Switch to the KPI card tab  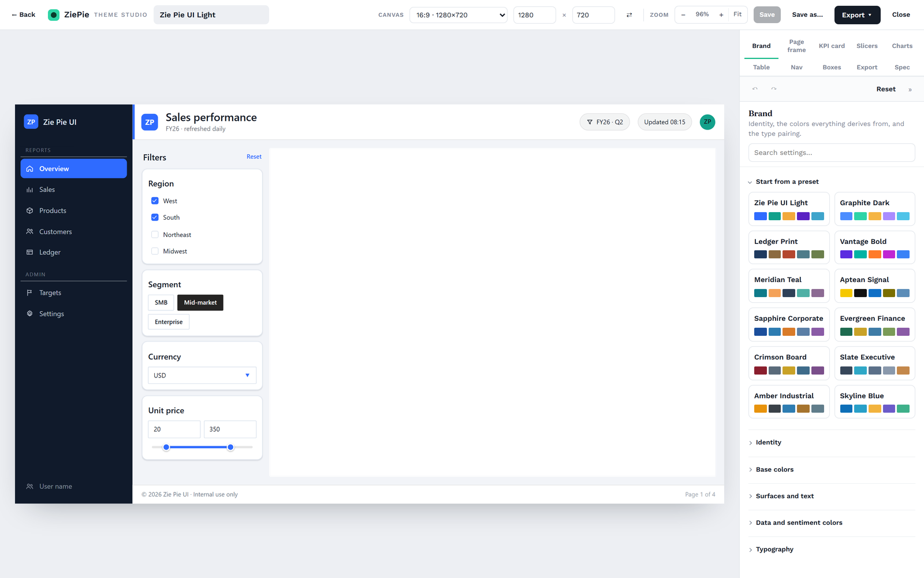pos(832,46)
